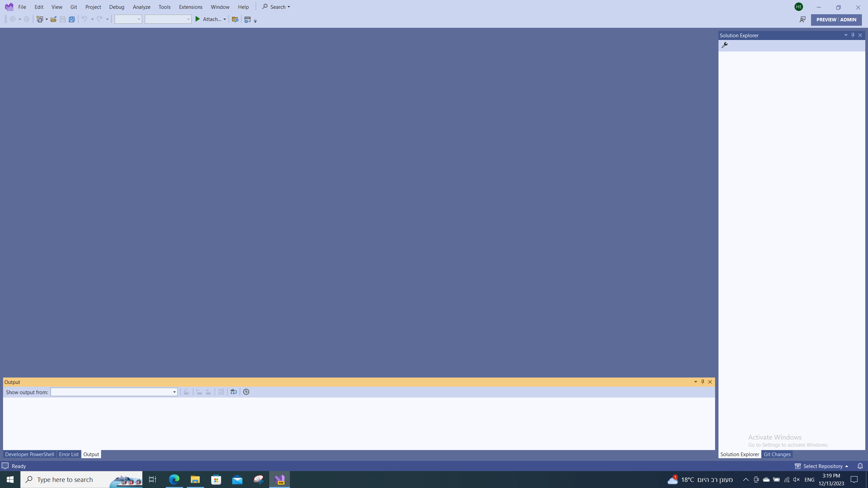868x488 pixels.
Task: Click the notifications bell in status bar
Action: [860, 466]
